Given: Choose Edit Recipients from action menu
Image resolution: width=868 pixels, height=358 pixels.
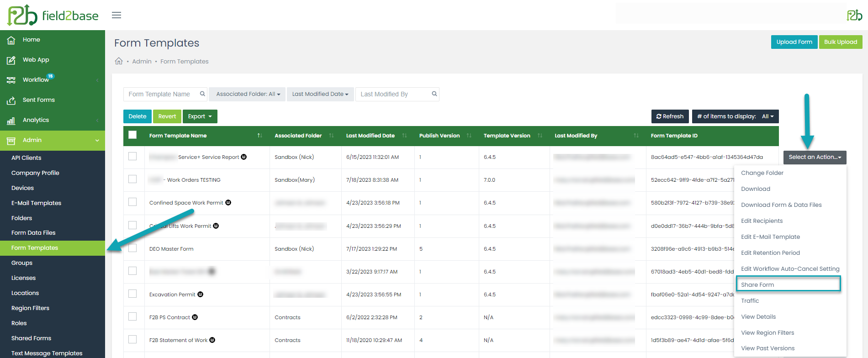Looking at the screenshot, I should click(762, 221).
